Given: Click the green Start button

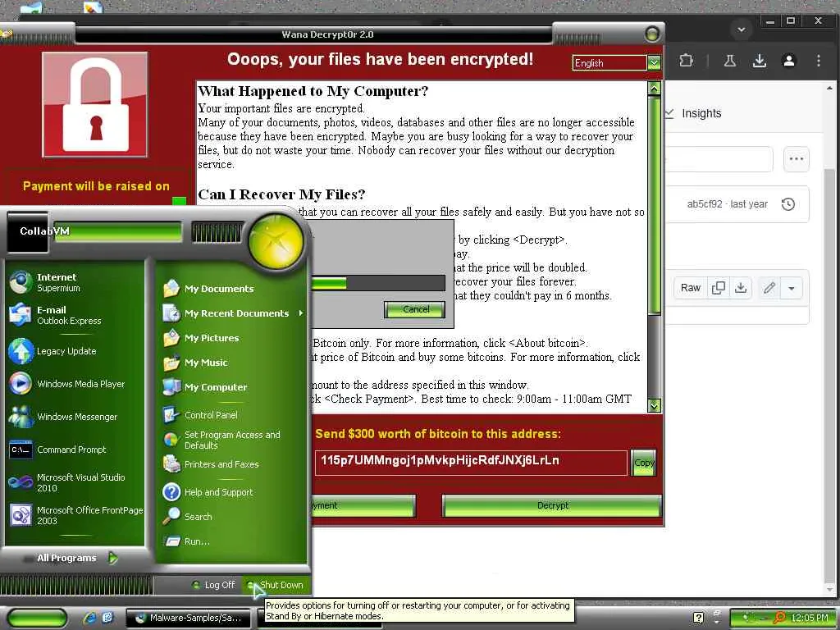Looking at the screenshot, I should [x=38, y=618].
